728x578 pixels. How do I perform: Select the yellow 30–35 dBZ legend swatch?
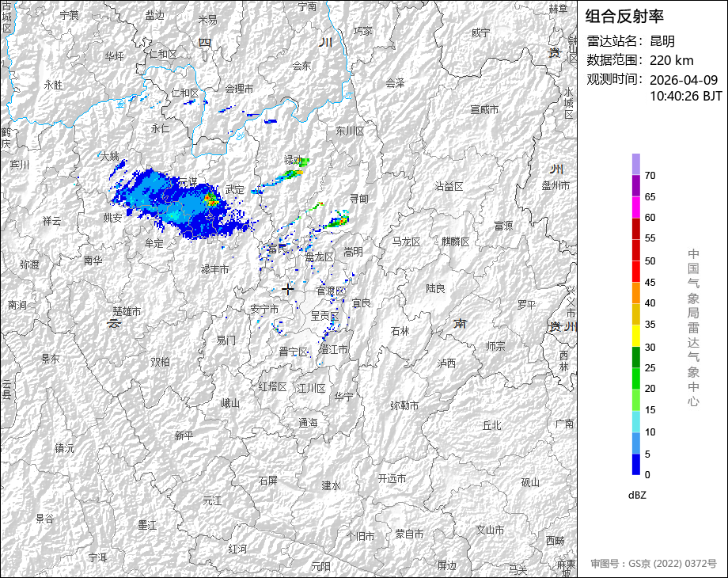tap(636, 336)
